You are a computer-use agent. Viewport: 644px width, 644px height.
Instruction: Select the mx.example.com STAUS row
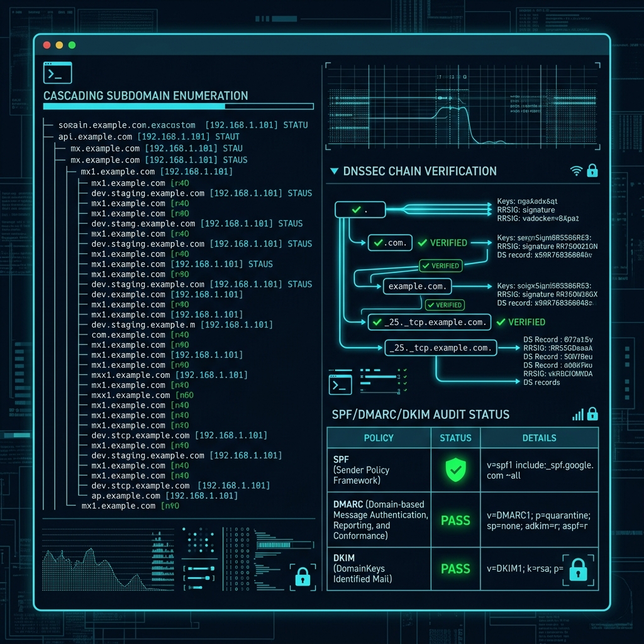(159, 160)
